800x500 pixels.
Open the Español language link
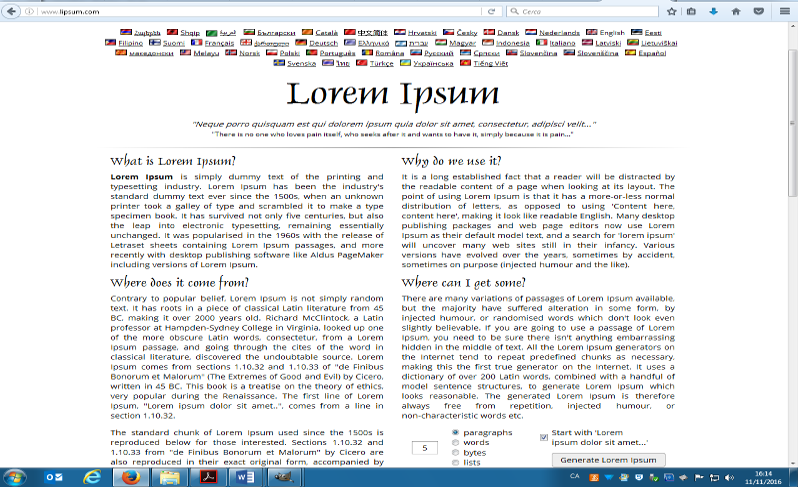coord(651,52)
